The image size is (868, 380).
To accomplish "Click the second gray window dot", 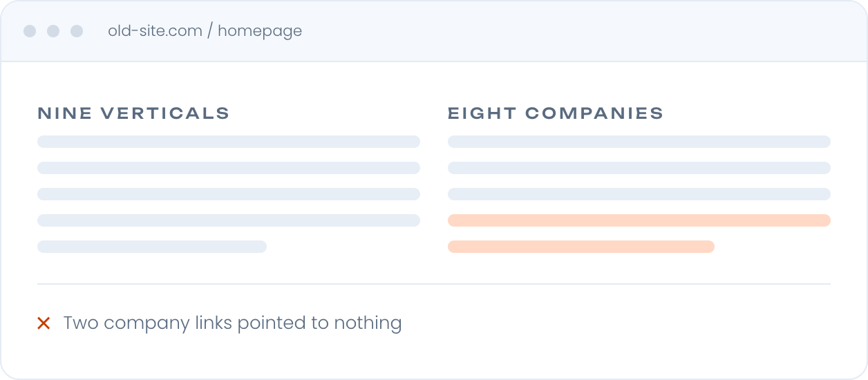I will [53, 31].
